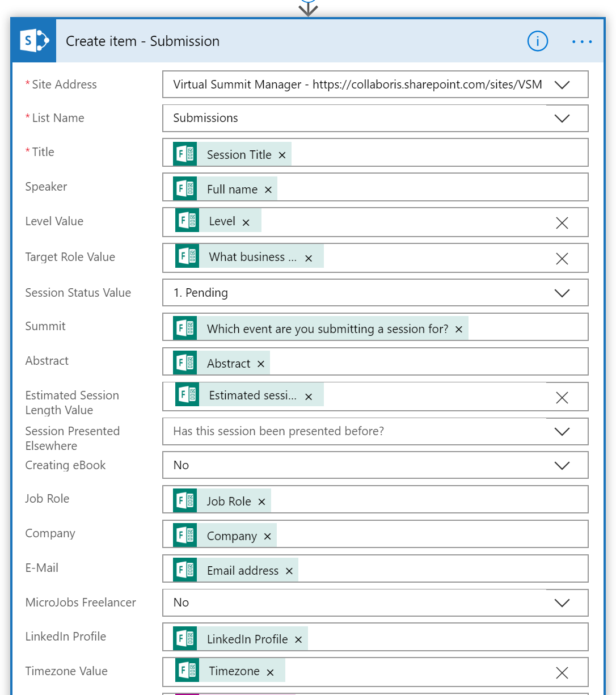Click the Create item - Submission header title
The image size is (616, 695).
tap(143, 41)
